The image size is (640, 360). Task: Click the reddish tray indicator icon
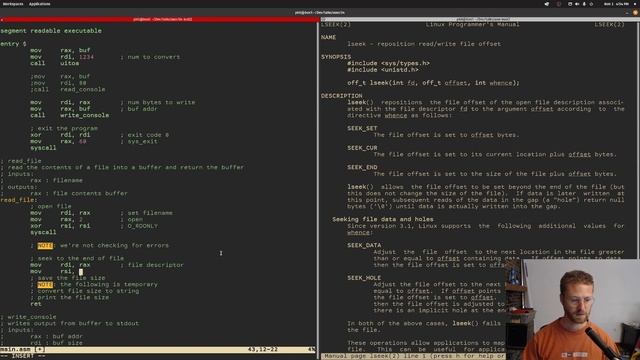click(x=559, y=4)
